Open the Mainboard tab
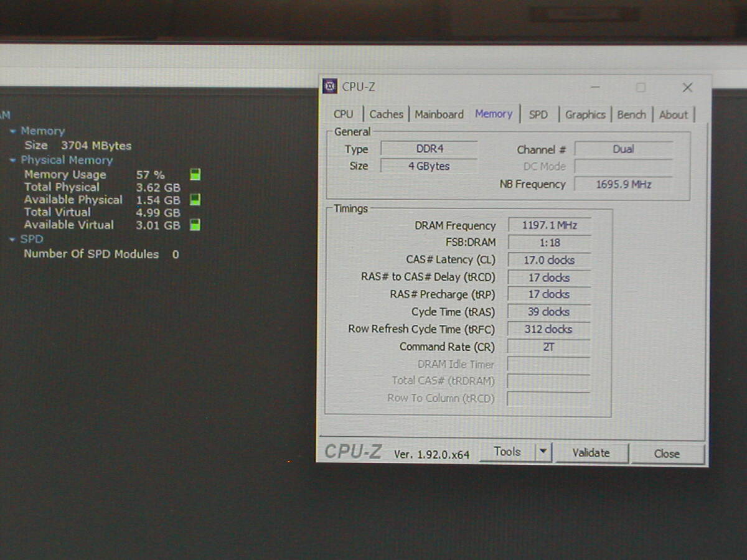The width and height of the screenshot is (747, 560). (x=439, y=114)
